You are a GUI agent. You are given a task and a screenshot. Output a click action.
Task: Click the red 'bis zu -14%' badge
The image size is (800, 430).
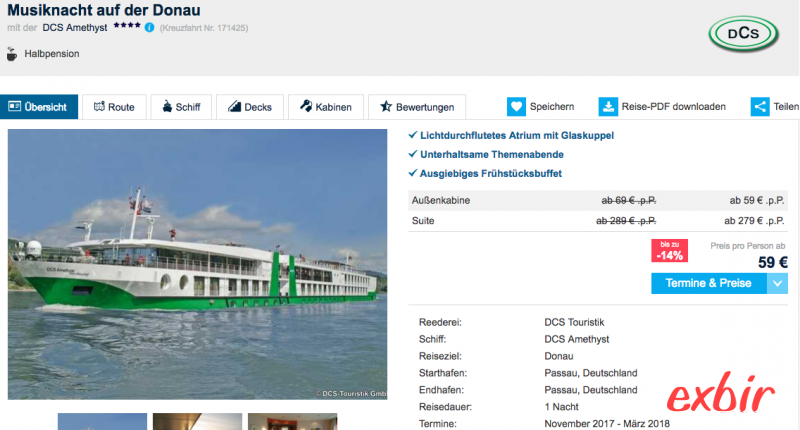[x=669, y=250]
